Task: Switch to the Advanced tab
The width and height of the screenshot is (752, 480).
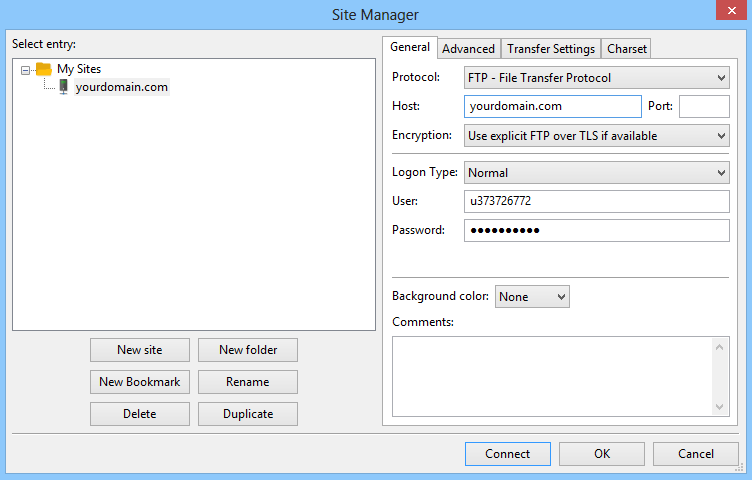Action: click(x=468, y=48)
